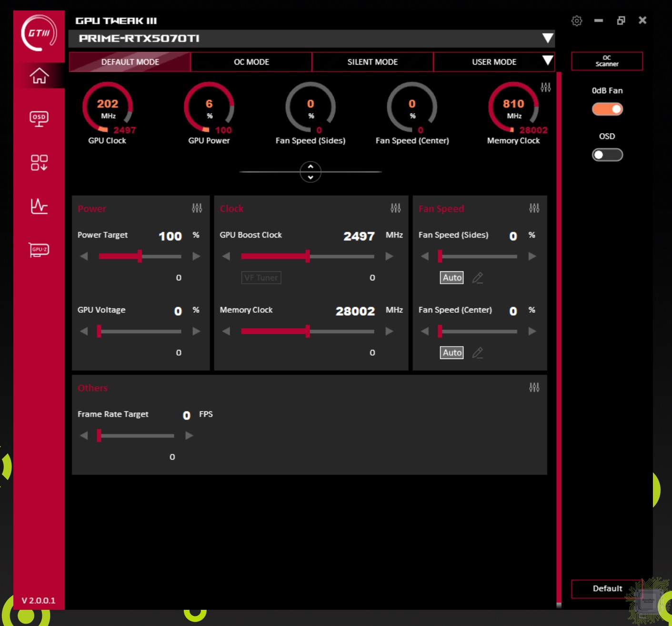Select SILENT MODE tab

pyautogui.click(x=372, y=62)
